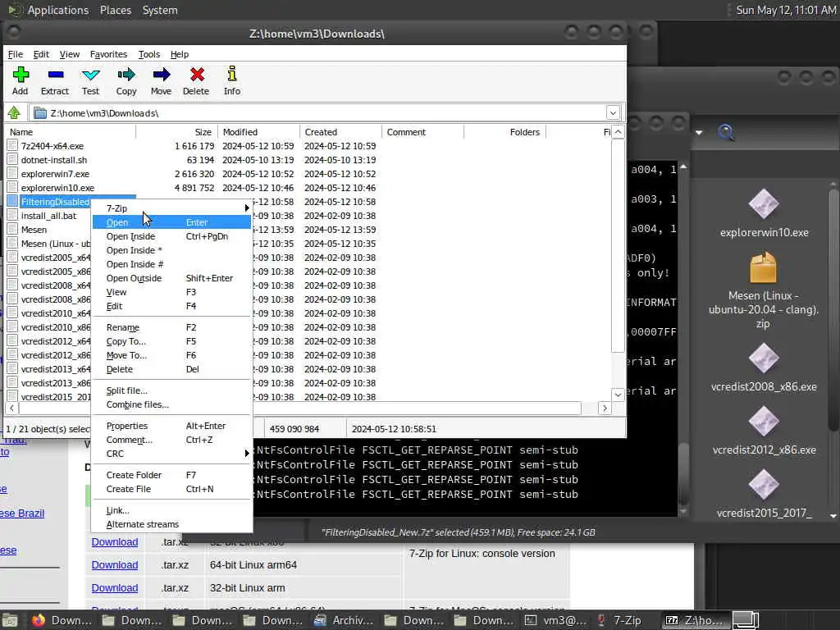Choose Open Inside in context menu

click(x=171, y=236)
